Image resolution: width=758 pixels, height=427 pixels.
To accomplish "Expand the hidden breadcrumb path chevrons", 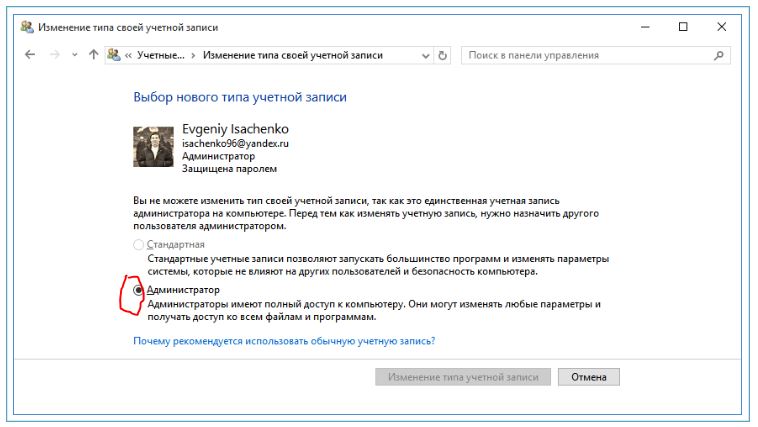I will 129,56.
